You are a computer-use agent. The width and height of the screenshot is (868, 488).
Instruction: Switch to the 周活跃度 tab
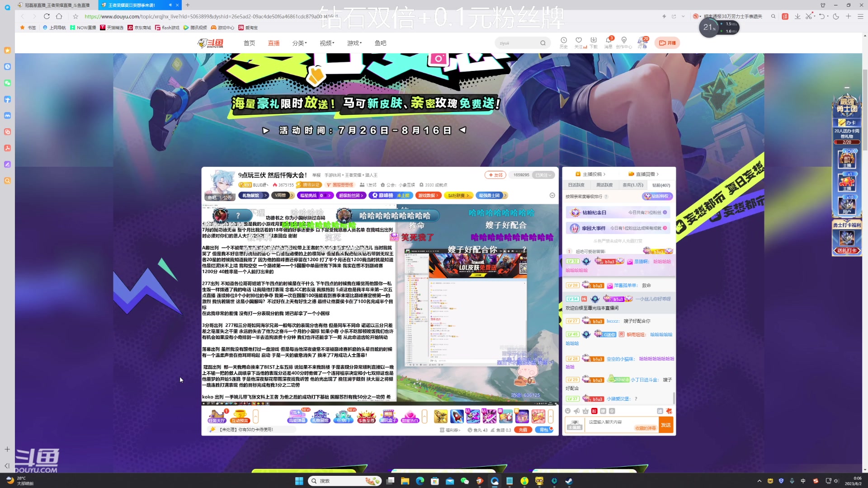click(604, 185)
